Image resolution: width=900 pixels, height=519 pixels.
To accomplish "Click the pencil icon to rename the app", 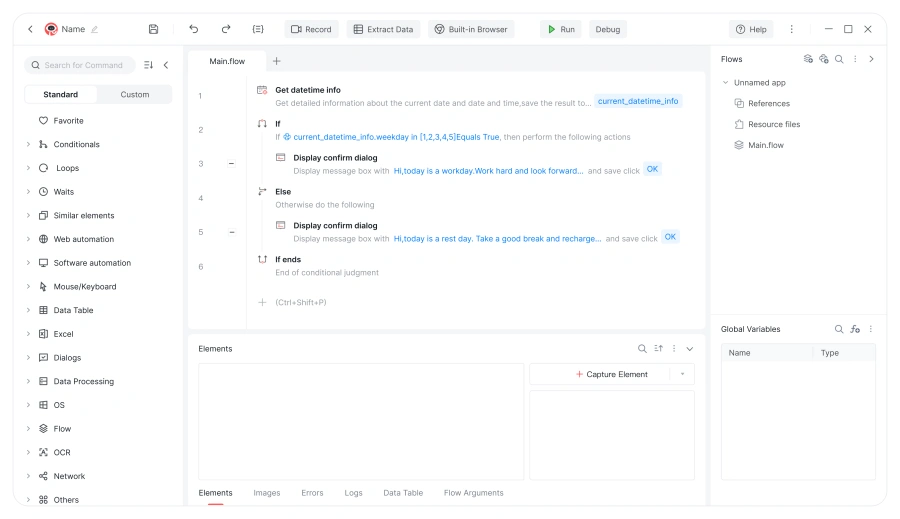I will pyautogui.click(x=95, y=29).
